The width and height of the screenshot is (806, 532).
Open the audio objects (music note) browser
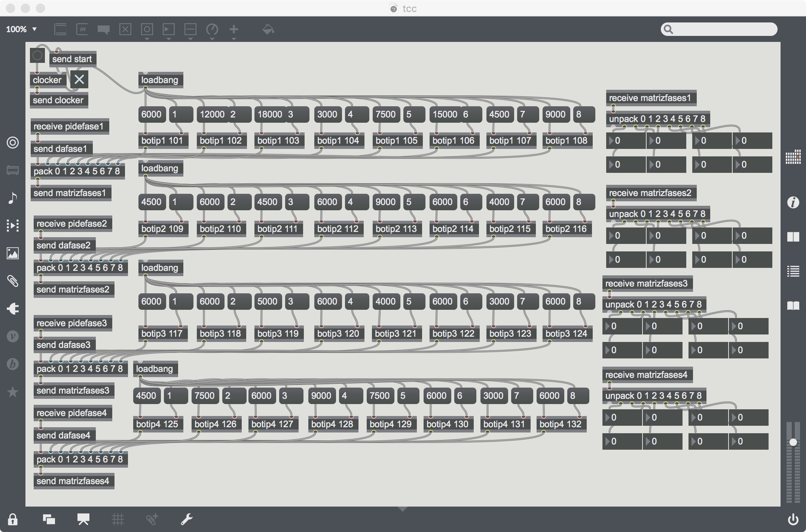pyautogui.click(x=12, y=198)
